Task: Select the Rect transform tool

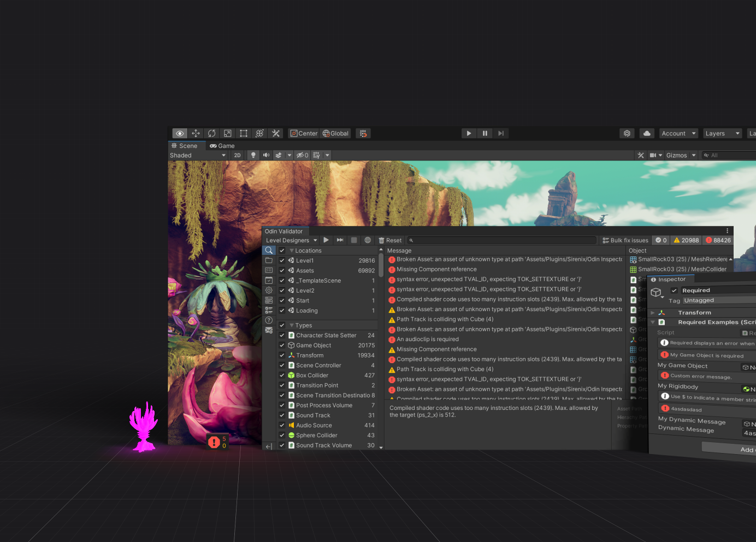Action: [x=243, y=133]
